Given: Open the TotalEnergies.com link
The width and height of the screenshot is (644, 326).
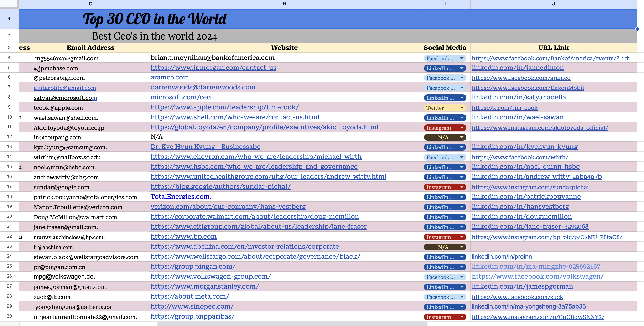Looking at the screenshot, I should [x=181, y=197].
